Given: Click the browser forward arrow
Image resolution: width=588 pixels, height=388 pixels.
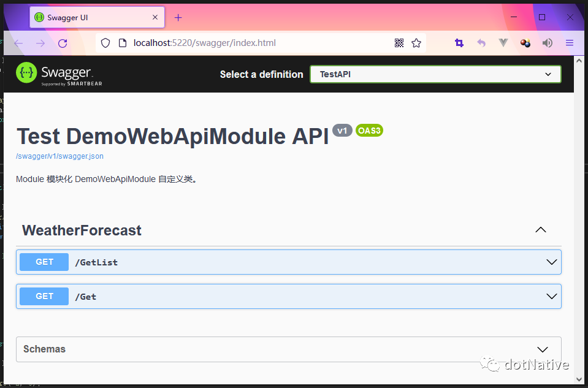Looking at the screenshot, I should tap(40, 43).
